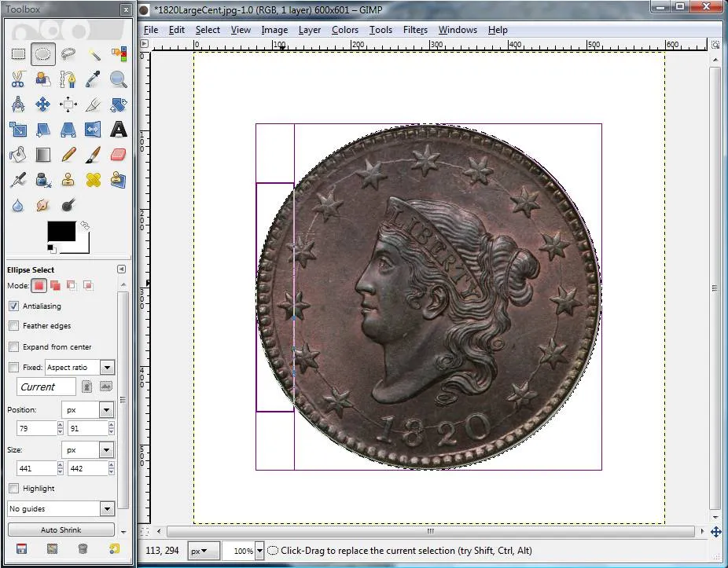Enable Feather edges option
Image resolution: width=728 pixels, height=568 pixels.
[x=14, y=326]
